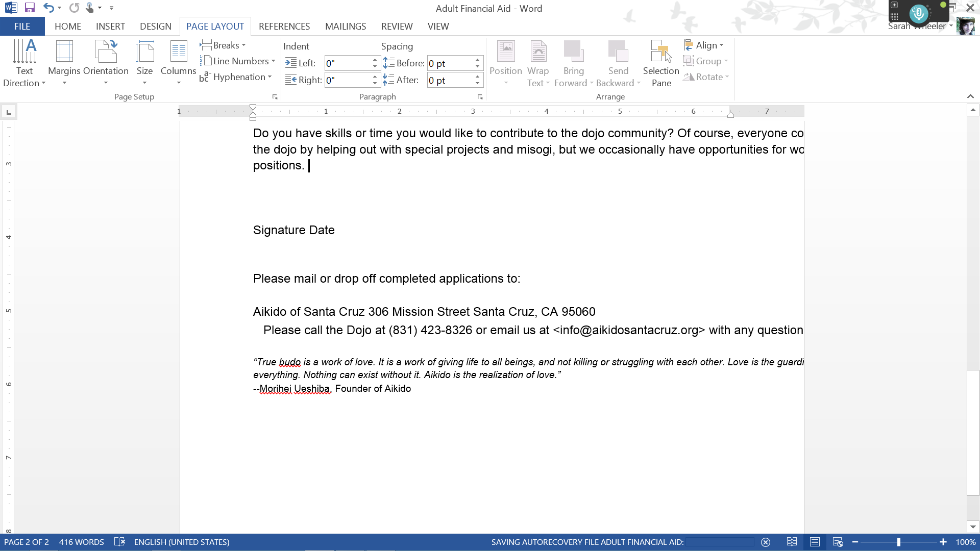The width and height of the screenshot is (980, 551).
Task: Open the Size page tool
Action: (144, 62)
